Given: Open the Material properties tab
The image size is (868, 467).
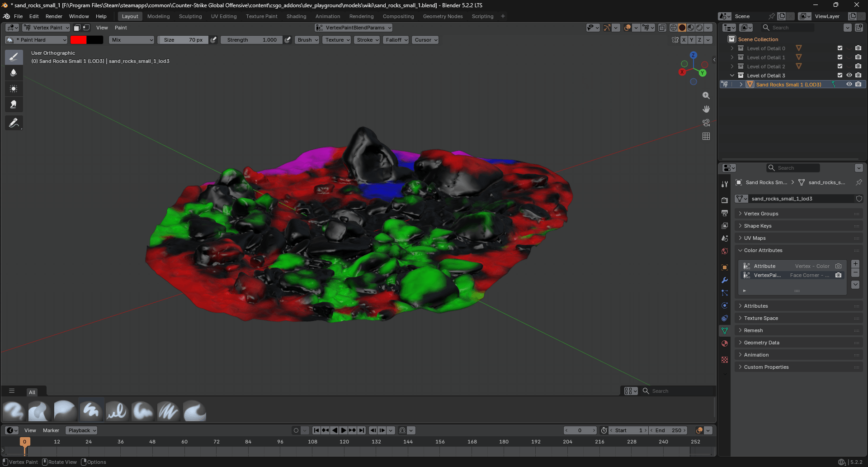Looking at the screenshot, I should 725,343.
